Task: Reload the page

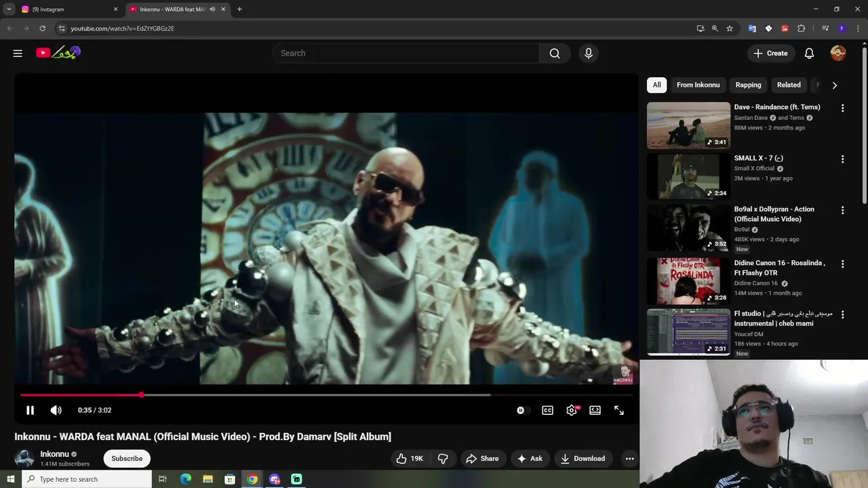Action: point(42,28)
